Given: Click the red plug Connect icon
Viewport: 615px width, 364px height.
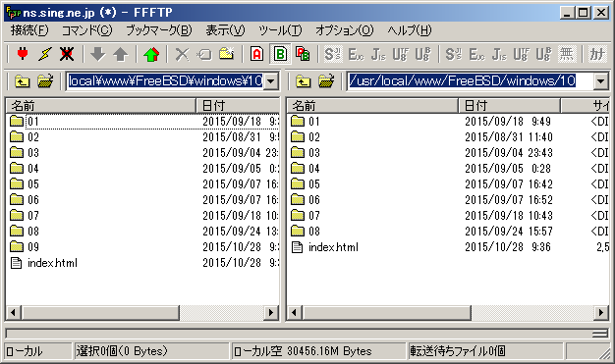Looking at the screenshot, I should click(23, 54).
